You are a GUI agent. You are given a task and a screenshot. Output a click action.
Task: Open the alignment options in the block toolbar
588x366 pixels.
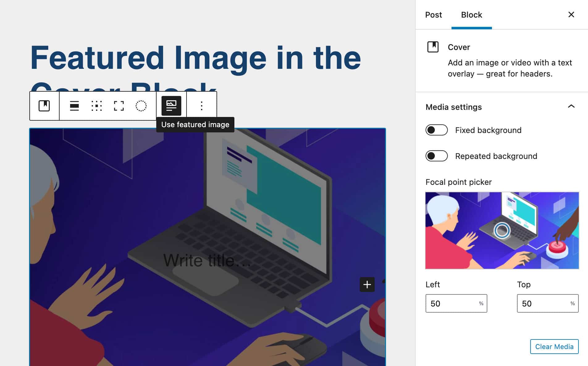click(74, 106)
